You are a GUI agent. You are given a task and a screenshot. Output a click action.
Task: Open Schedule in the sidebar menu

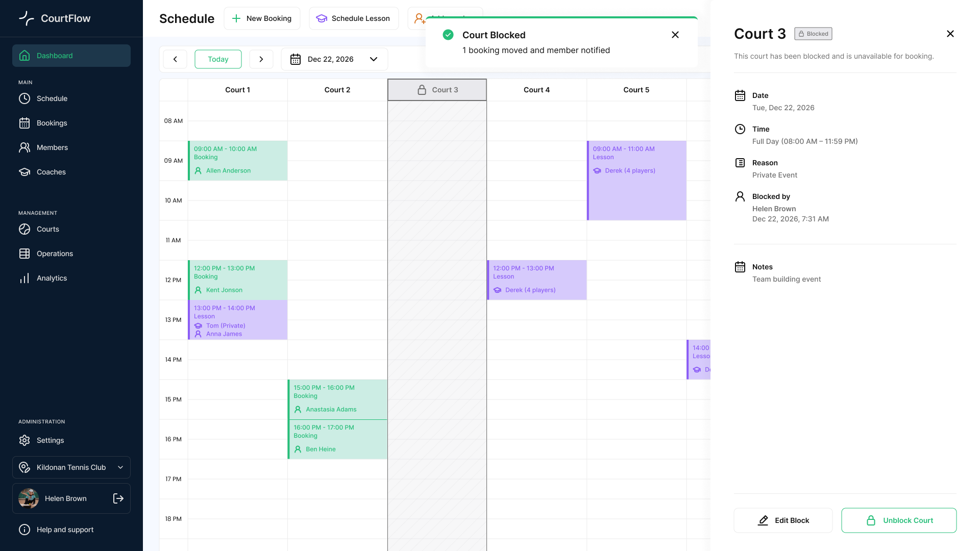[71, 98]
